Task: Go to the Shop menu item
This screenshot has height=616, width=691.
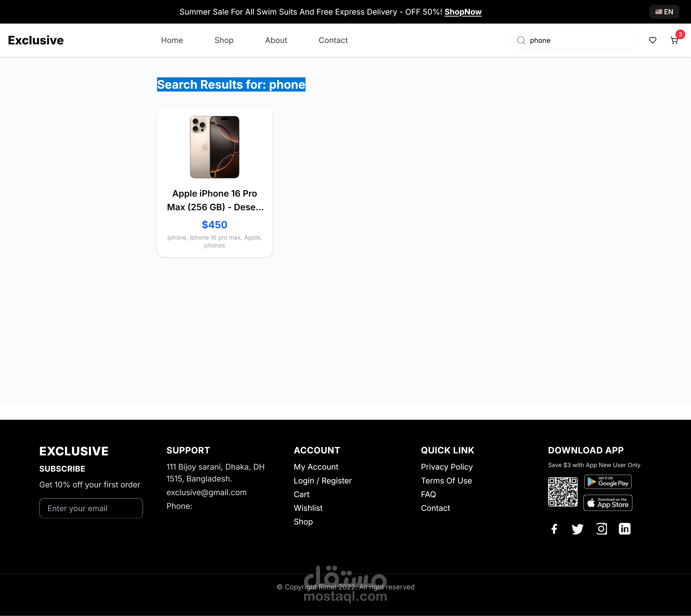Action: (x=224, y=40)
